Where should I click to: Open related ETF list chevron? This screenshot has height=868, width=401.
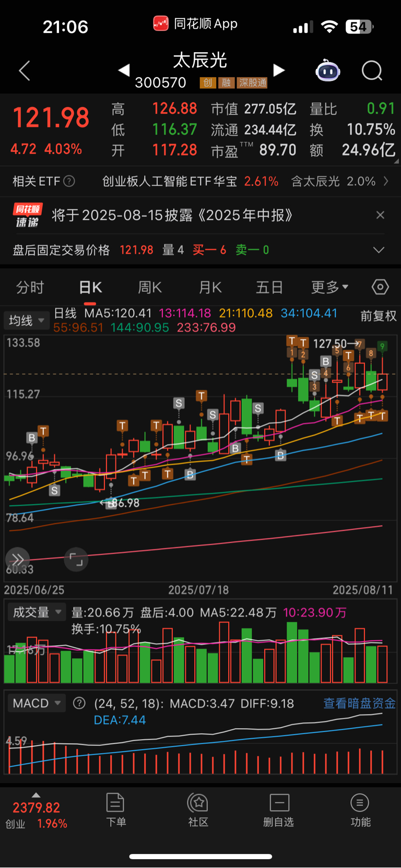(386, 181)
